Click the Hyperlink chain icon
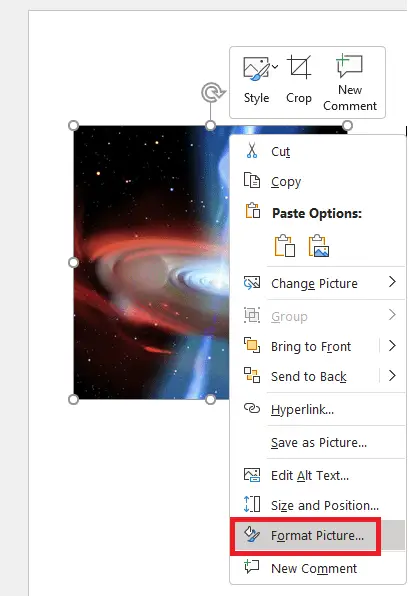 252,409
